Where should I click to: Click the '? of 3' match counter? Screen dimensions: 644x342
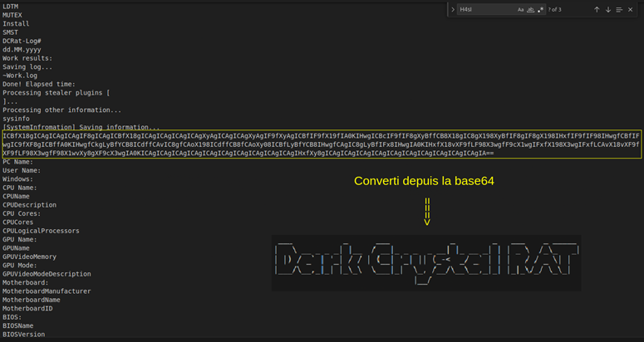pos(554,9)
